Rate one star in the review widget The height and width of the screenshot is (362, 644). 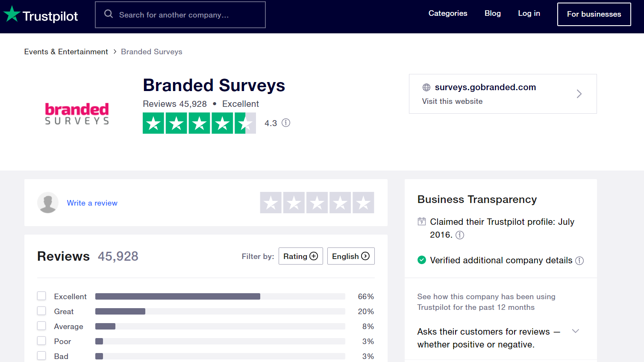pos(271,203)
